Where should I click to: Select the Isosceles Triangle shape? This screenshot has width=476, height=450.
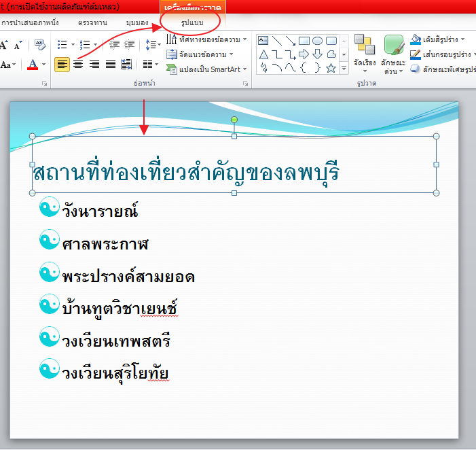point(263,54)
